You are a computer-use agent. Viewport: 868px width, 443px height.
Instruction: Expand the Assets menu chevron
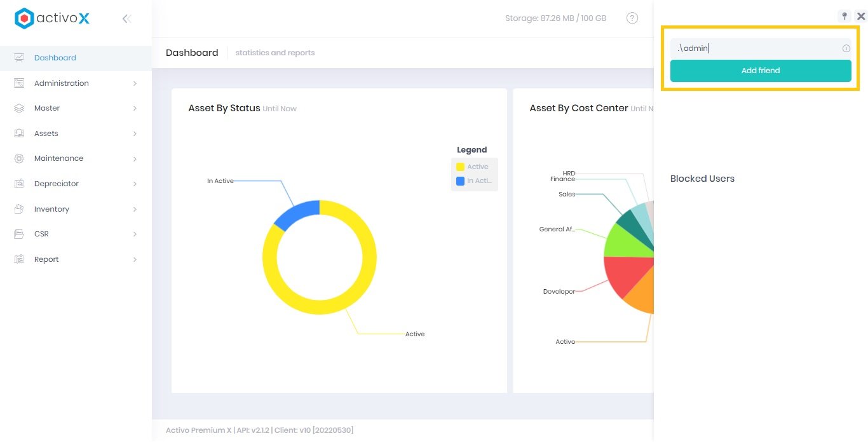[x=135, y=133]
